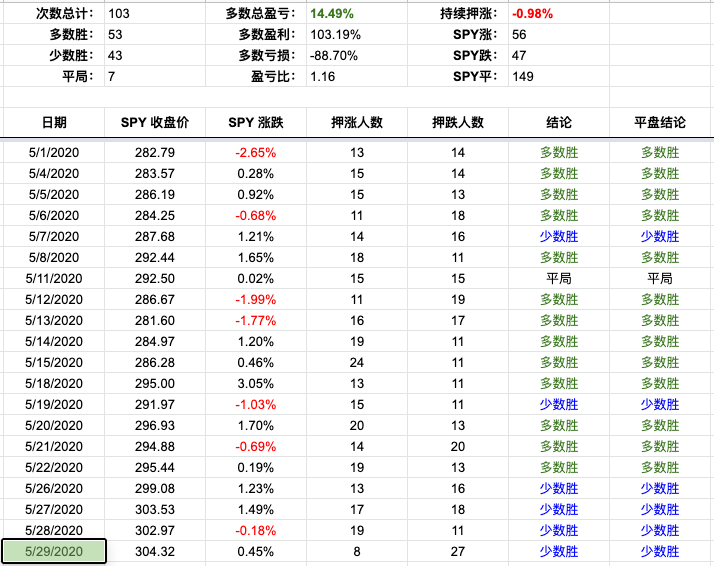
Task: Click the 押跌人数 cell showing 27
Action: tap(458, 552)
